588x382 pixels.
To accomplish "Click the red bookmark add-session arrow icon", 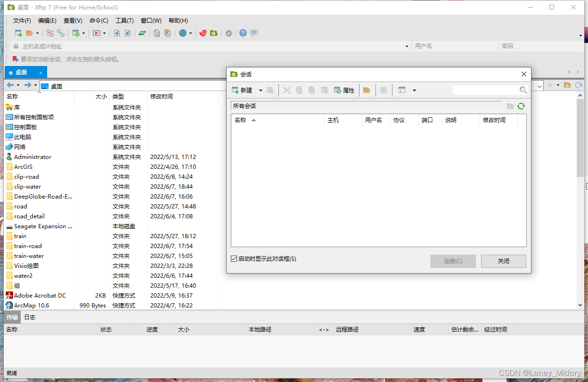I will coord(15,59).
